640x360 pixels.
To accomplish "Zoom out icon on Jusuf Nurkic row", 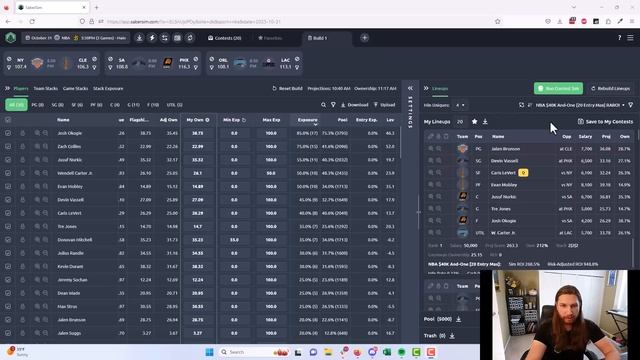I will (45, 160).
